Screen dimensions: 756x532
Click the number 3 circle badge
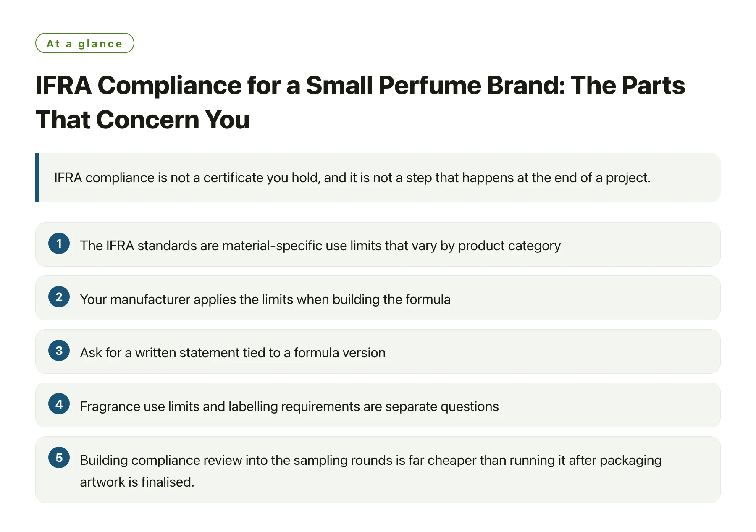[59, 351]
